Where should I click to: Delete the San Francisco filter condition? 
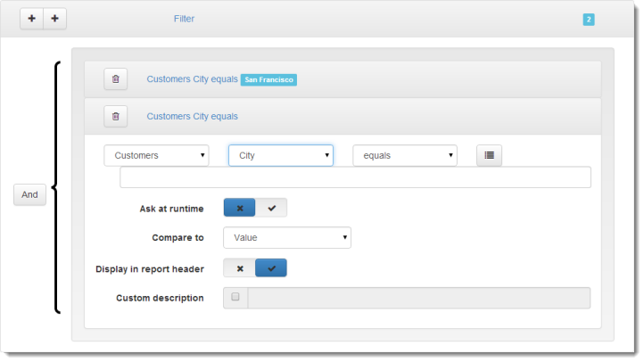point(115,79)
